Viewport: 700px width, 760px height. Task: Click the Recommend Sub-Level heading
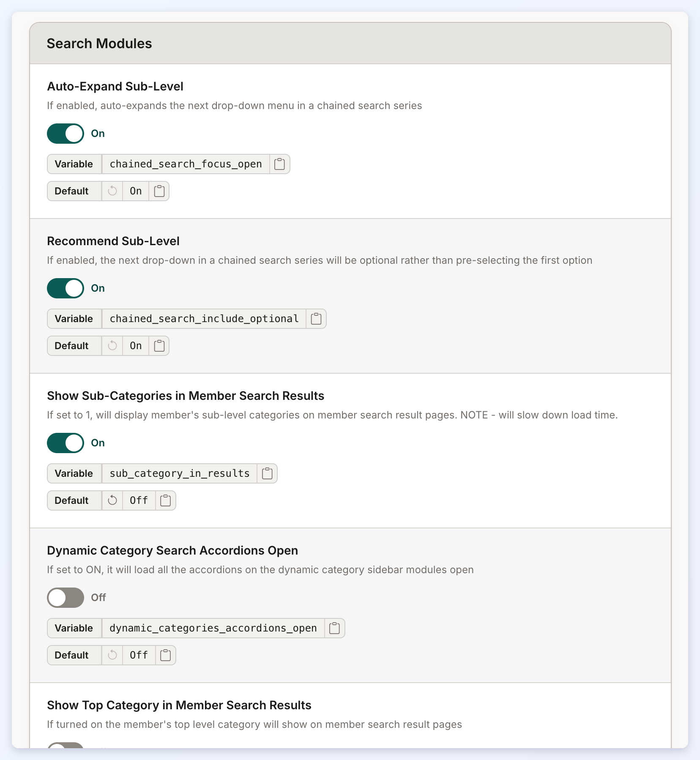click(x=113, y=241)
